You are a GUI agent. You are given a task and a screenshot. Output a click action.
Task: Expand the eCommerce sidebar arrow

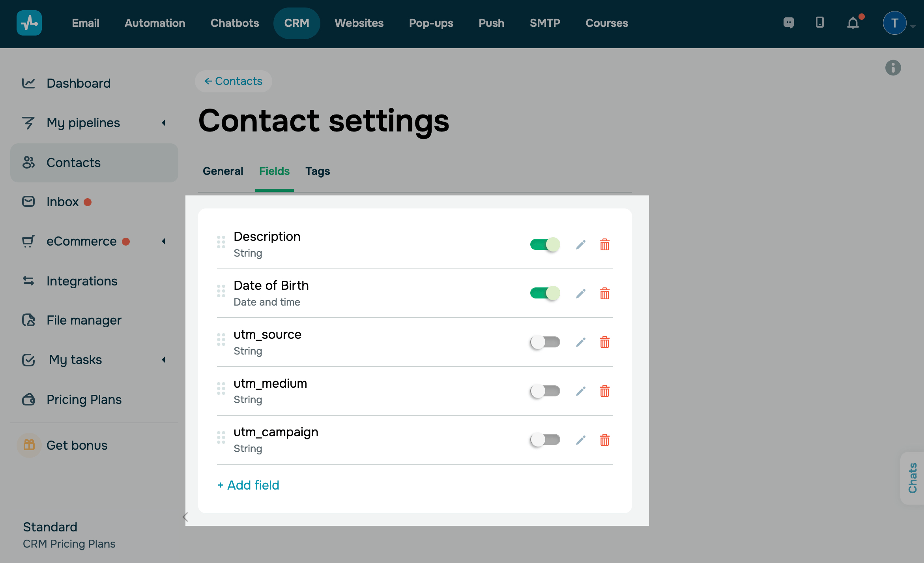coord(164,241)
